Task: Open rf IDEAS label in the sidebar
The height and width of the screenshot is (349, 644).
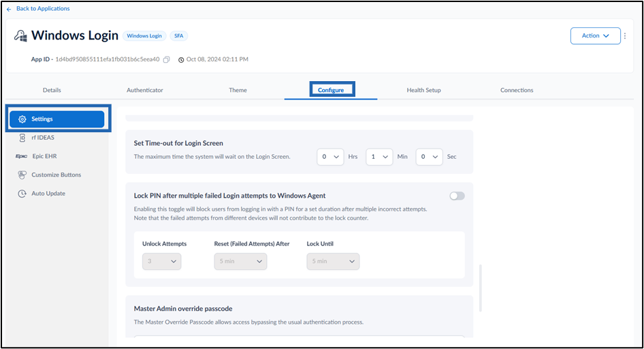Action: (43, 138)
